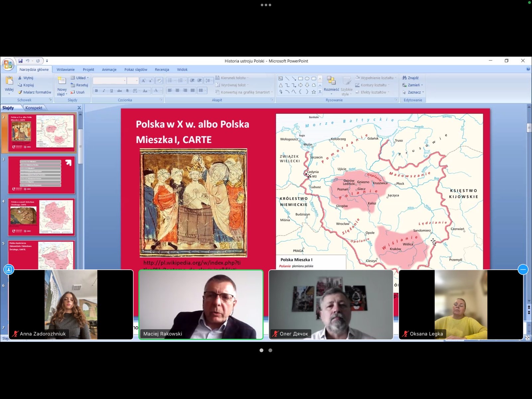Click the decrease font size icon
Image resolution: width=532 pixels, height=399 pixels.
(x=150, y=80)
